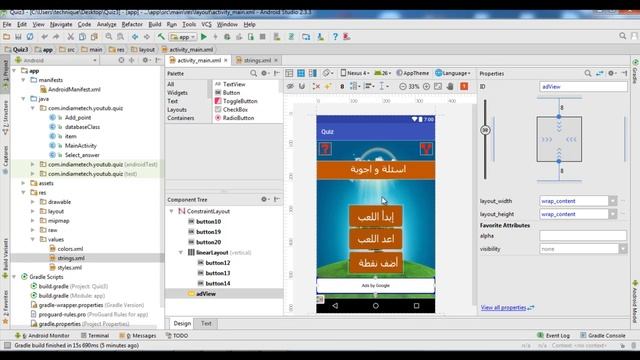Viewport: 640px width, 360px height.
Task: Open the app run configuration dropdown
Action: (183, 37)
